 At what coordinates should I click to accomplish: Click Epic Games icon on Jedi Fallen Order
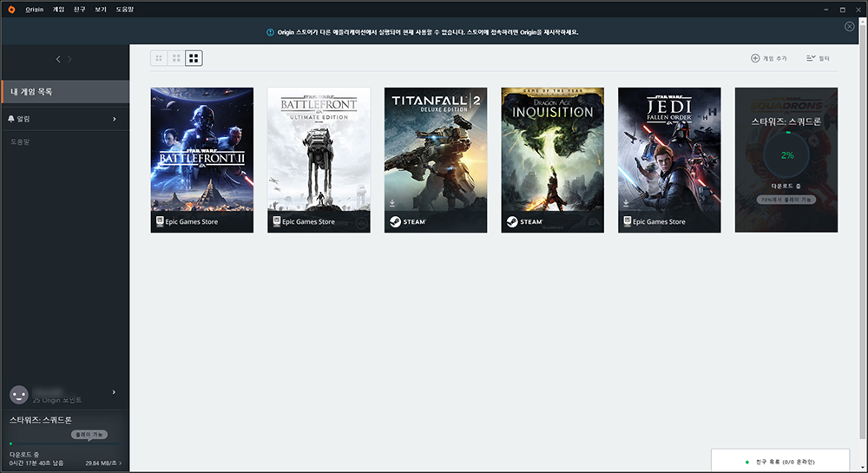(x=628, y=221)
